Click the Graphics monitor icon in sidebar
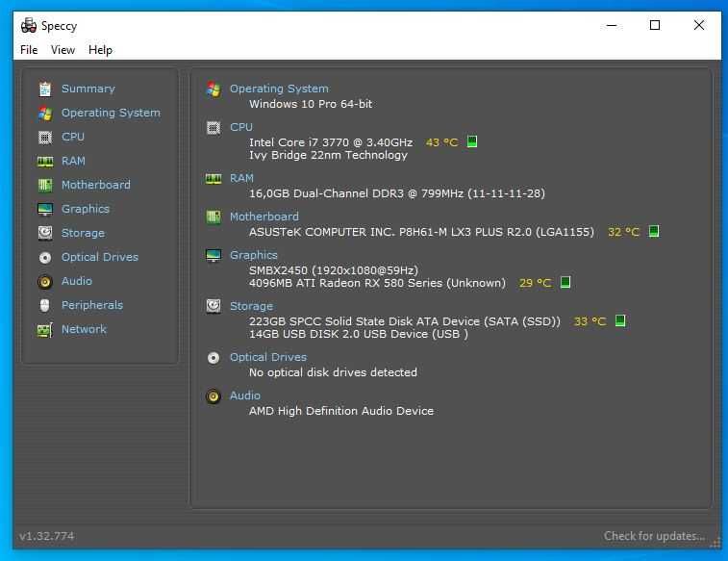 point(45,210)
